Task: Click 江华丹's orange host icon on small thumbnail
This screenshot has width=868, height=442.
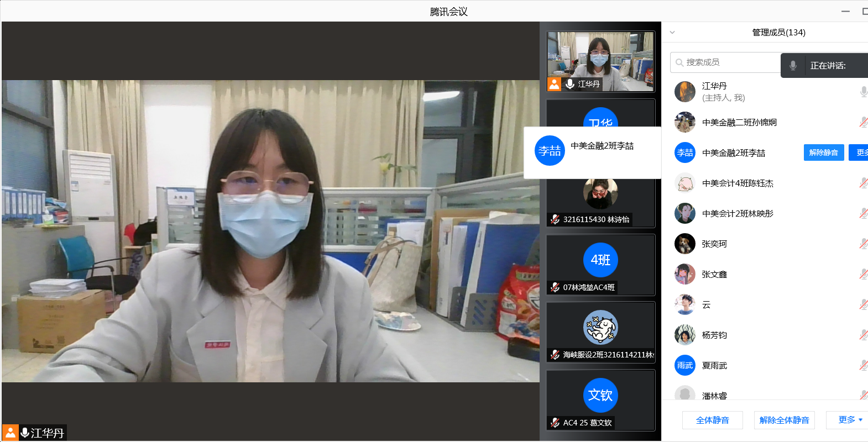Action: coord(554,84)
